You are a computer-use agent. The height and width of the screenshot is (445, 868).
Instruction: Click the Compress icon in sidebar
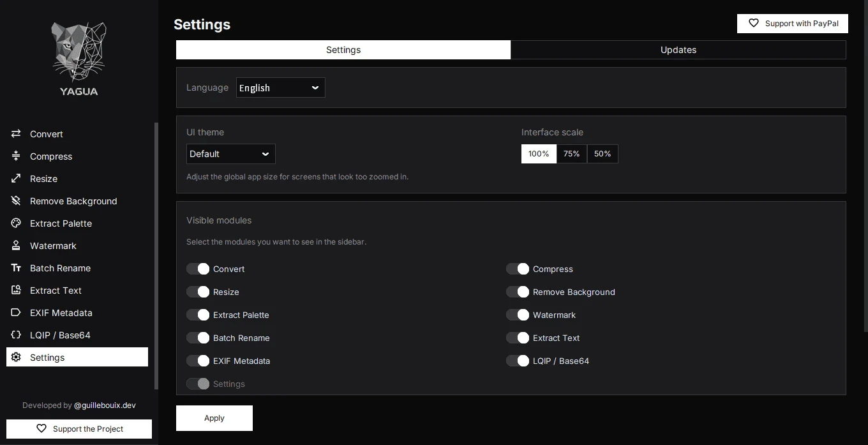click(16, 156)
